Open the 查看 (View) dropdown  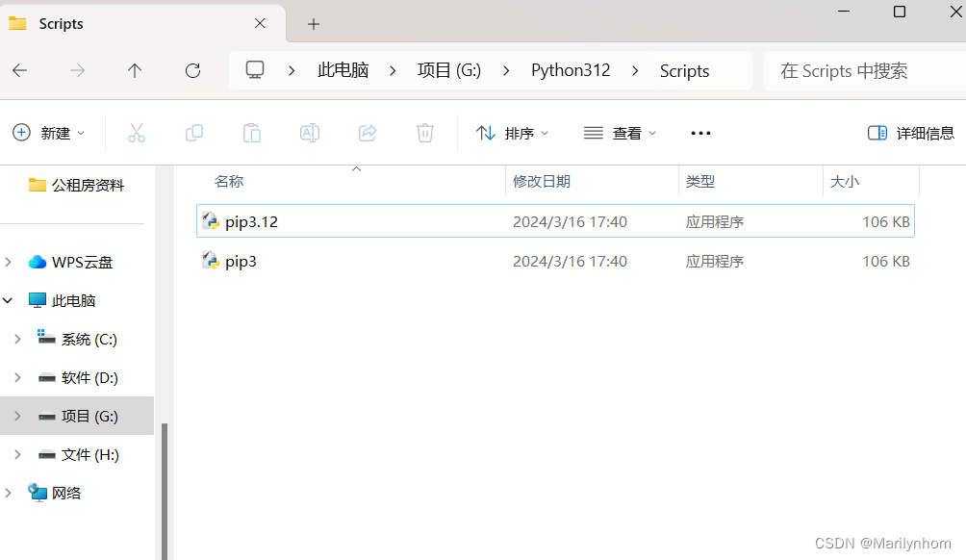620,133
